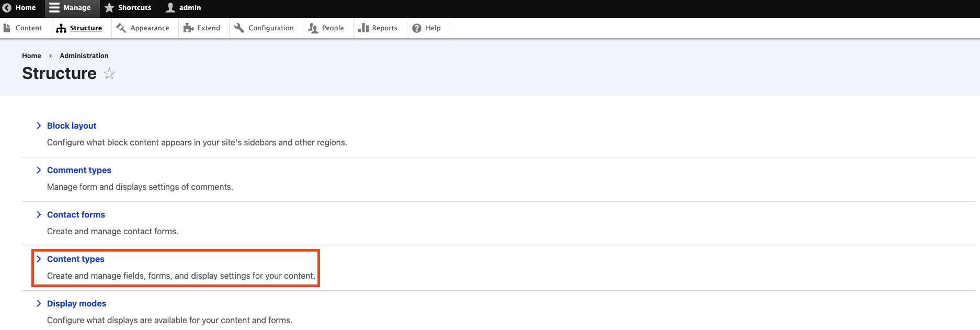Expand the Display modes chevron
The width and height of the screenshot is (980, 330).
[39, 303]
